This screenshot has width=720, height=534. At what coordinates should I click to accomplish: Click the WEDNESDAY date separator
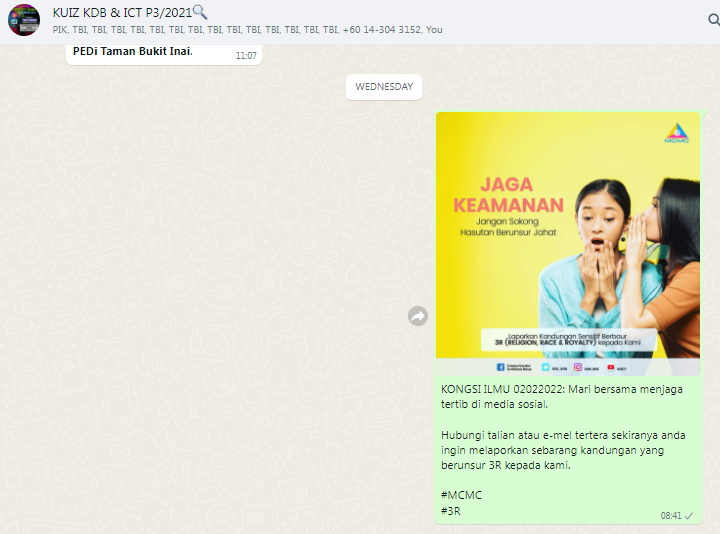384,87
